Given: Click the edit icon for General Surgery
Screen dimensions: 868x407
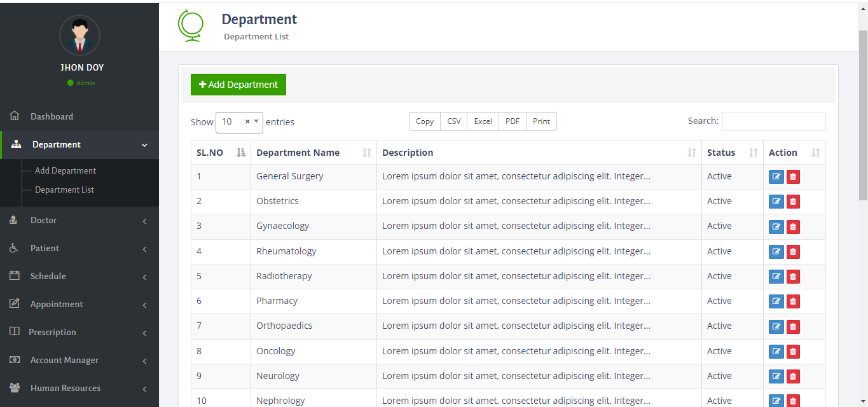Looking at the screenshot, I should coord(776,177).
